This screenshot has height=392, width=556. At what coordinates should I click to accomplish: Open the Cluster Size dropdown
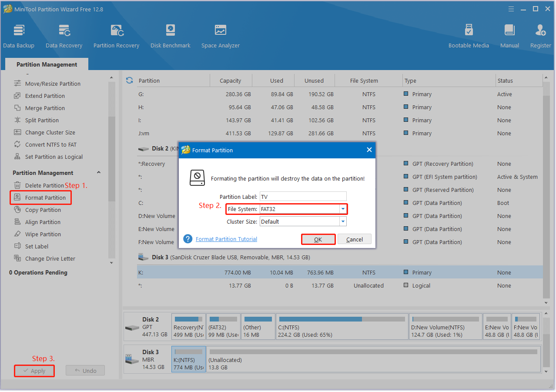[x=343, y=221]
